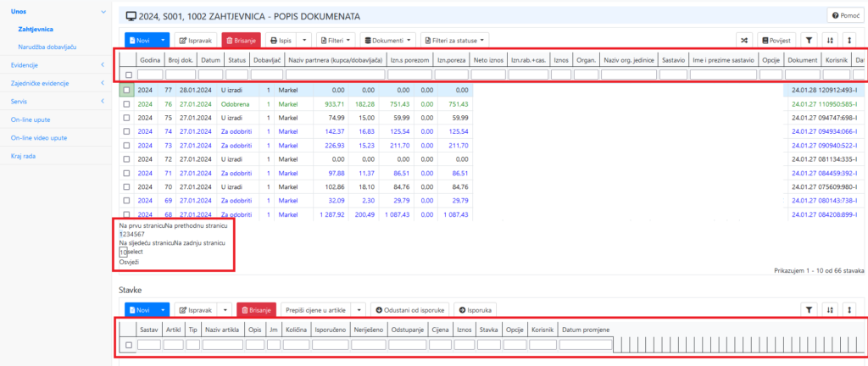Check the checkbox for document 73
The height and width of the screenshot is (366, 868).
pyautogui.click(x=127, y=146)
